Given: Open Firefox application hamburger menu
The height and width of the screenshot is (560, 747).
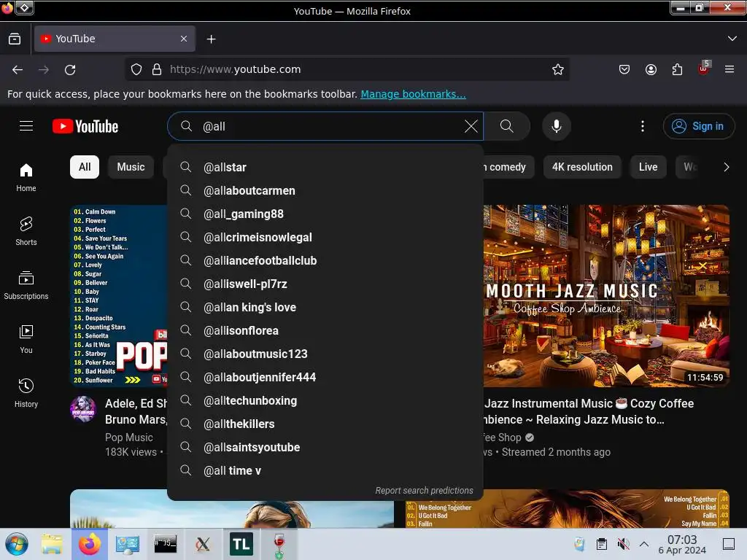Looking at the screenshot, I should (x=729, y=69).
